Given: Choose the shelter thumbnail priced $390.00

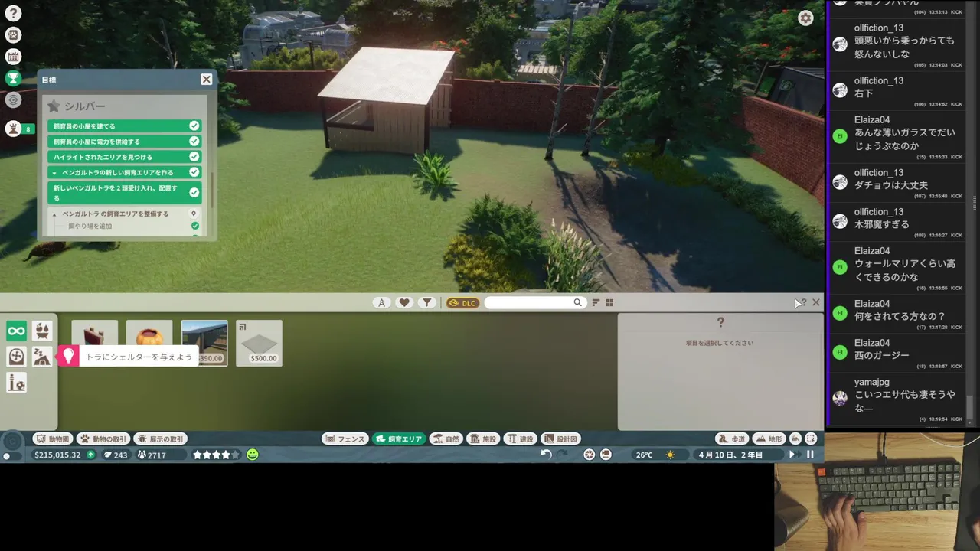Looking at the screenshot, I should tap(204, 343).
